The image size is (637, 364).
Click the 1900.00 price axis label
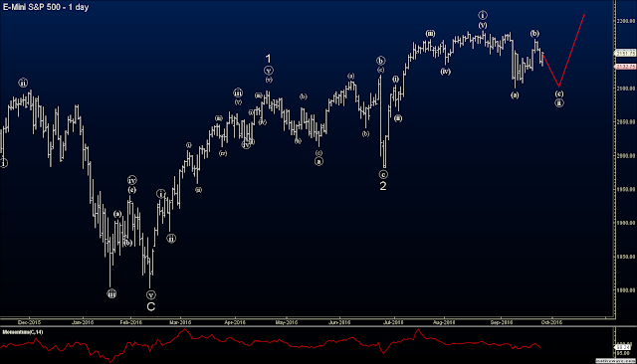click(x=626, y=223)
